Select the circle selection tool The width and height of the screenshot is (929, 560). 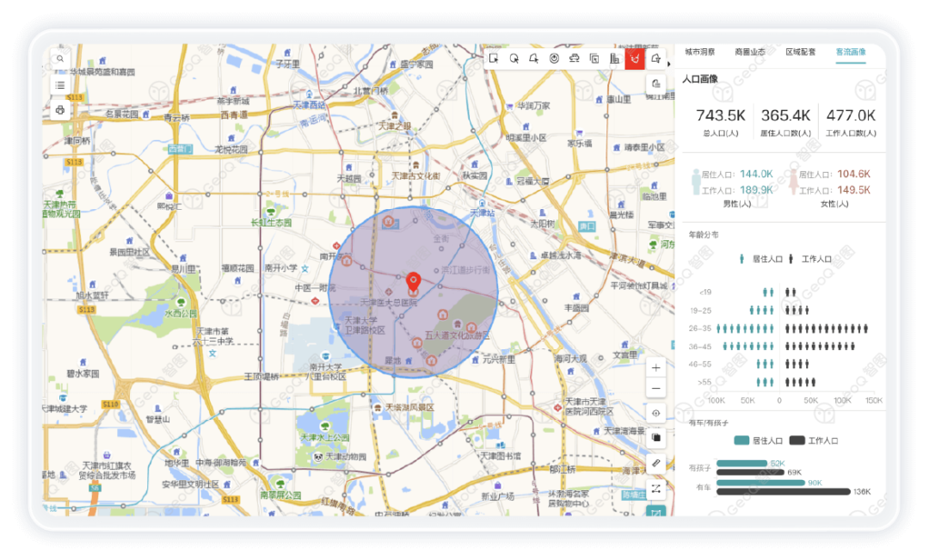point(514,58)
